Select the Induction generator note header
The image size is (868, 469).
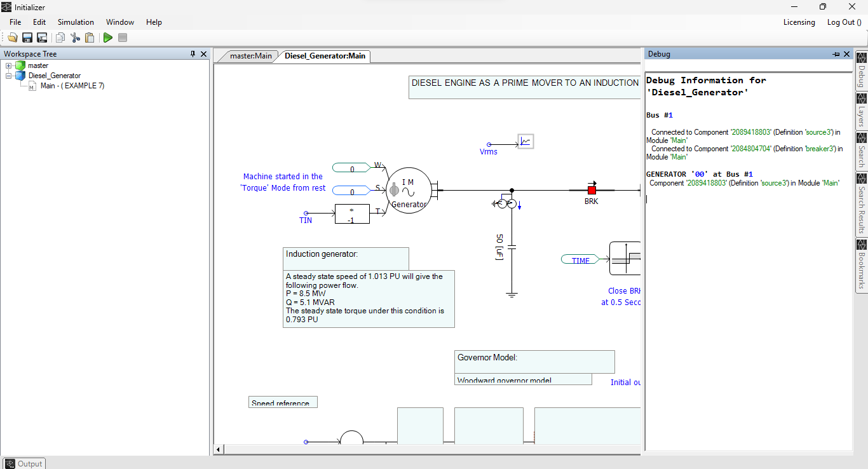[x=346, y=259]
